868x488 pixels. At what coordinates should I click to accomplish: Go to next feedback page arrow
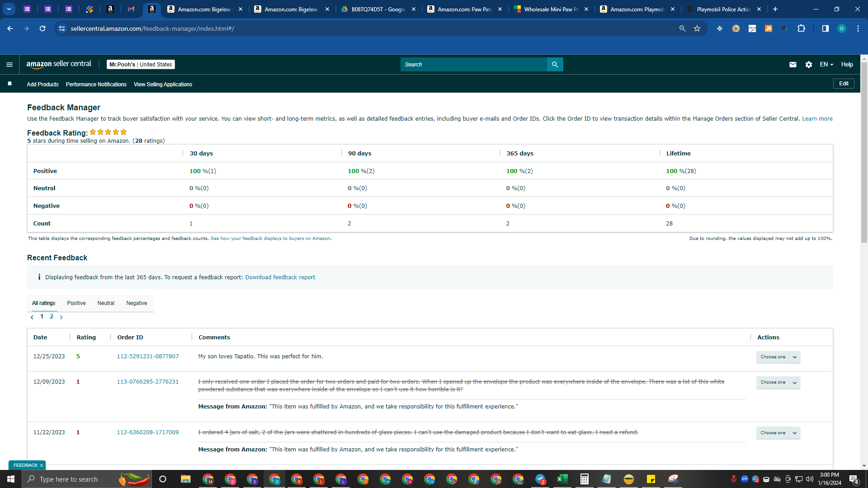[61, 317]
